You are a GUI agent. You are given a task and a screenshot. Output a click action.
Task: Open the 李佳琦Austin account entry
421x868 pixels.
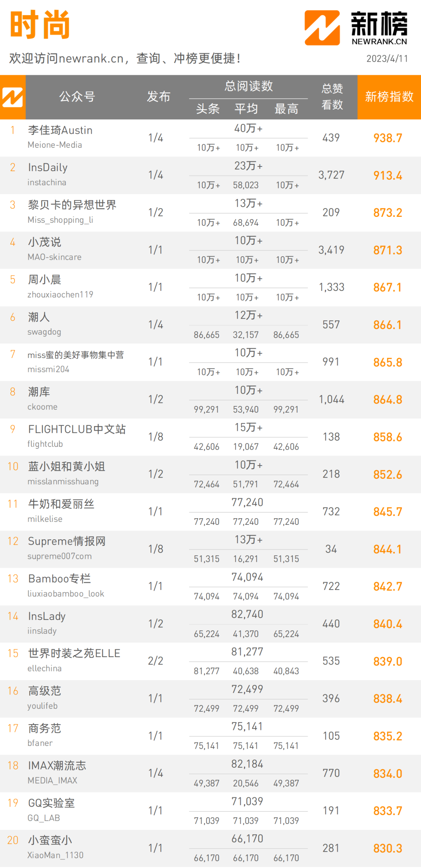[60, 130]
